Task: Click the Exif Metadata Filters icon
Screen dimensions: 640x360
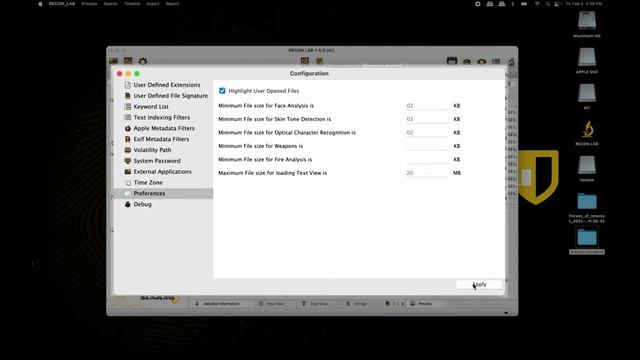Action: [128, 139]
